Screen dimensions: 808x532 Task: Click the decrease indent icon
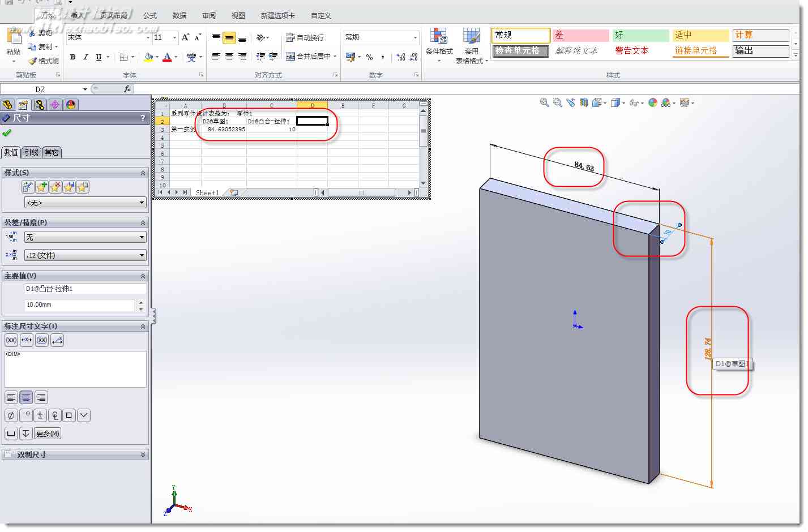pyautogui.click(x=260, y=56)
